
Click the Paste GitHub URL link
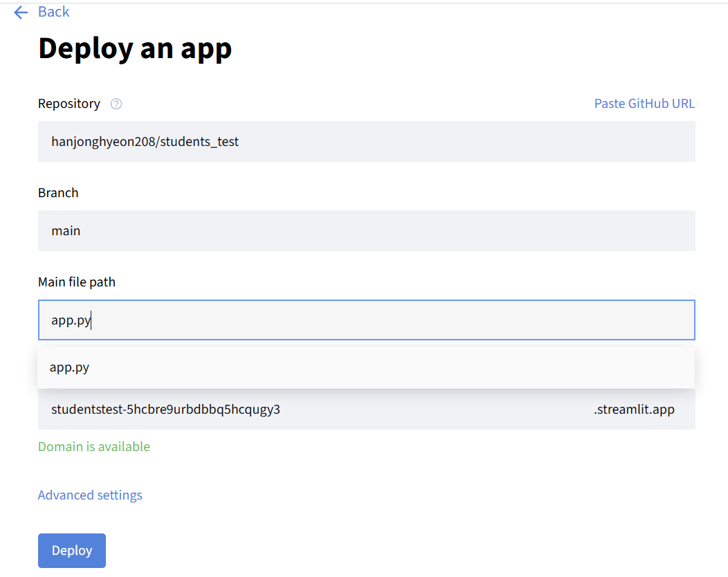[644, 104]
